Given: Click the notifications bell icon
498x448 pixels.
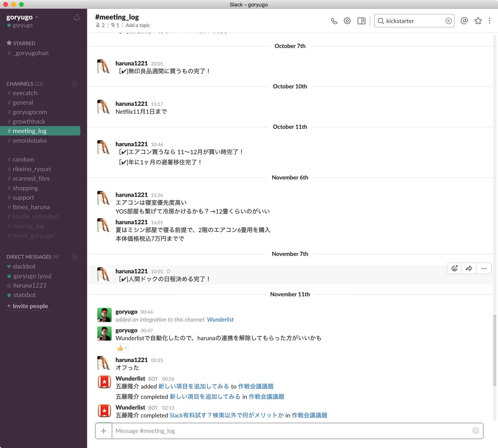Looking at the screenshot, I should 77,18.
